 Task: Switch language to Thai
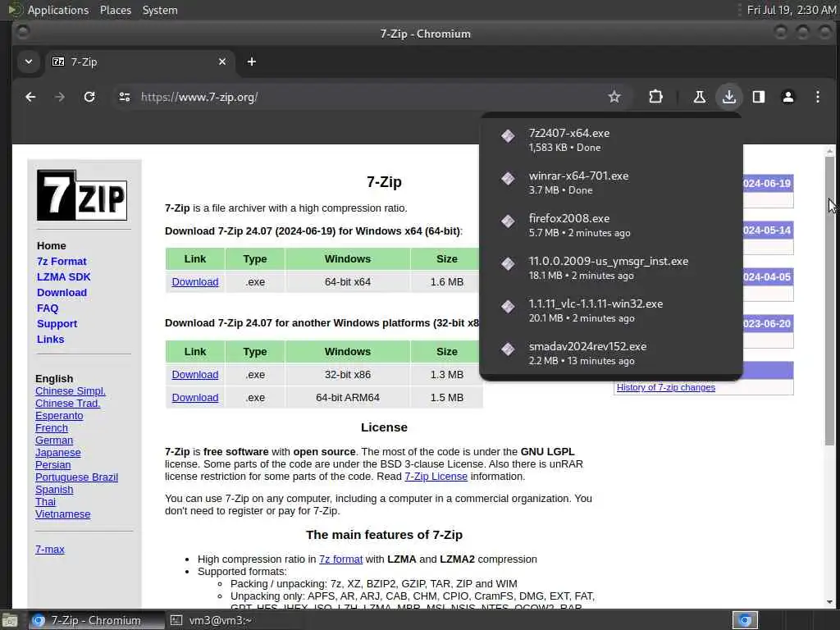[x=46, y=502]
